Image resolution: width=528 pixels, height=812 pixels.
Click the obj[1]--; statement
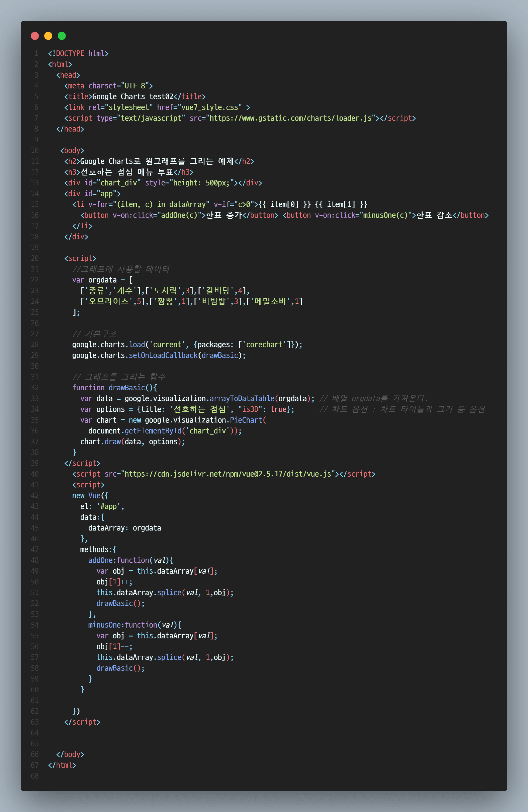[x=114, y=647]
